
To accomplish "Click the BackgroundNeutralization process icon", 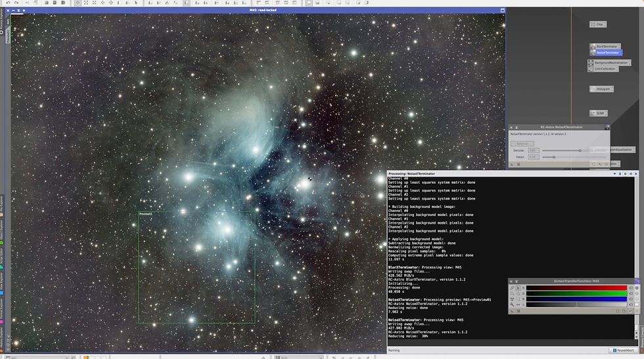I will [609, 63].
